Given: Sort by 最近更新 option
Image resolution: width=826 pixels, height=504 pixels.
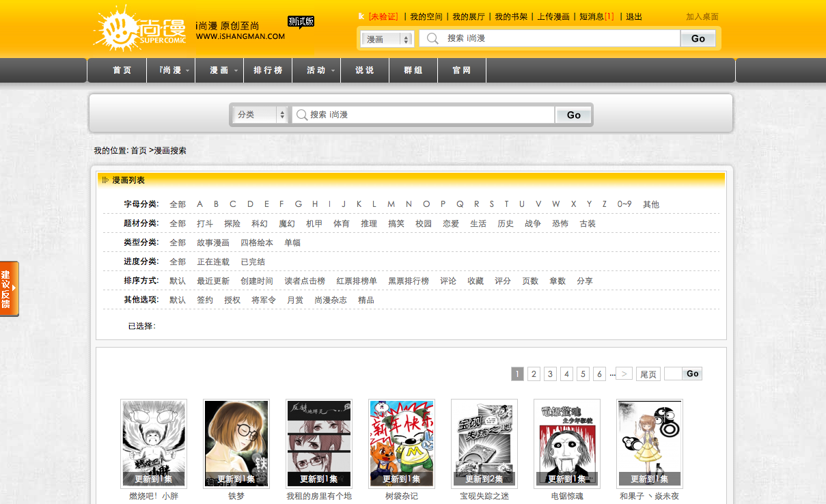Looking at the screenshot, I should (x=213, y=281).
